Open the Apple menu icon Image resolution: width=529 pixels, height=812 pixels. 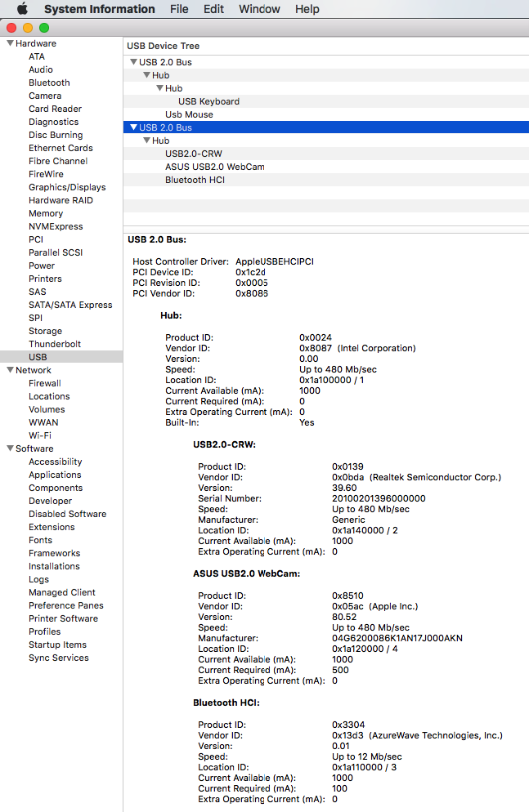tap(22, 9)
